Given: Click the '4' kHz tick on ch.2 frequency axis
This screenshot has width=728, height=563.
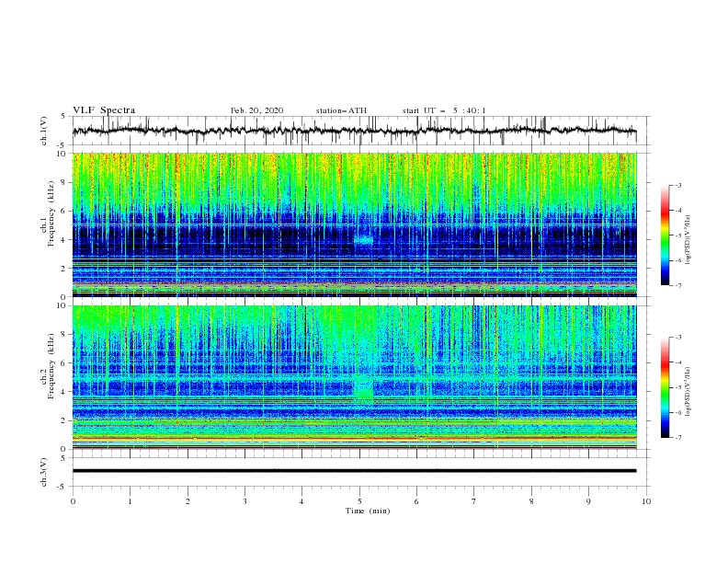Looking at the screenshot, I should point(65,392).
